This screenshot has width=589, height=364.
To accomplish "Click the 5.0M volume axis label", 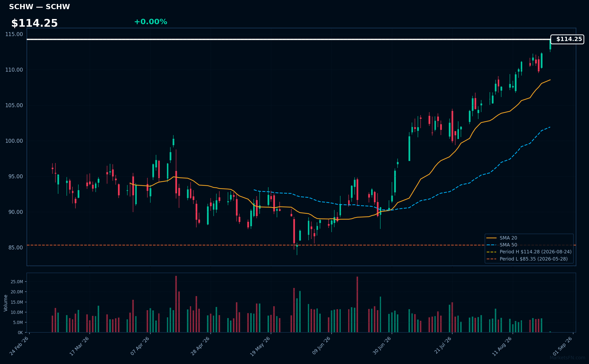I will (18, 322).
